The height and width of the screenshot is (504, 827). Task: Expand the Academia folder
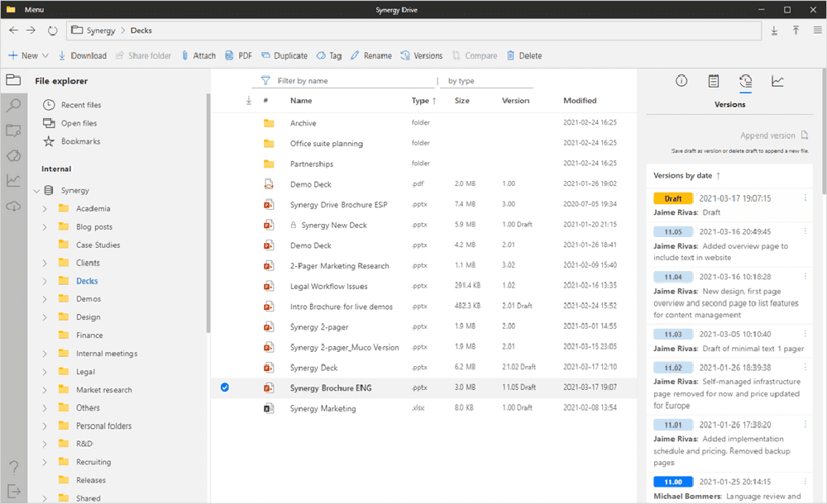click(45, 209)
